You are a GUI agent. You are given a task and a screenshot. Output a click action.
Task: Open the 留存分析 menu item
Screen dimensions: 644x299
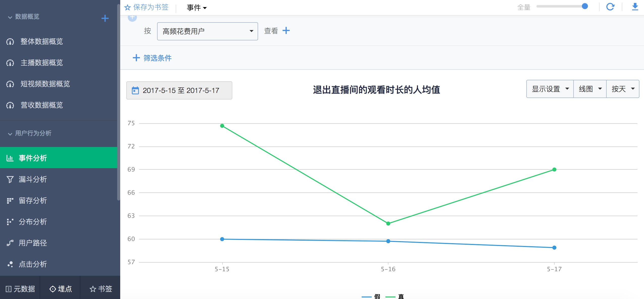point(33,201)
